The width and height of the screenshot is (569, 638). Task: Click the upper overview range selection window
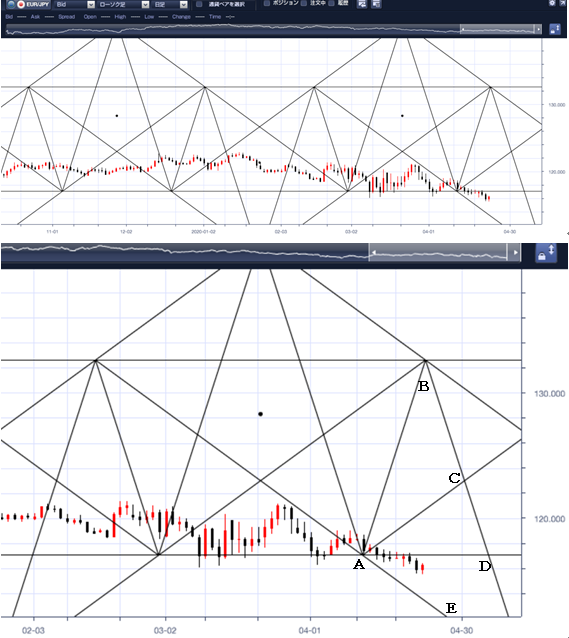point(497,29)
